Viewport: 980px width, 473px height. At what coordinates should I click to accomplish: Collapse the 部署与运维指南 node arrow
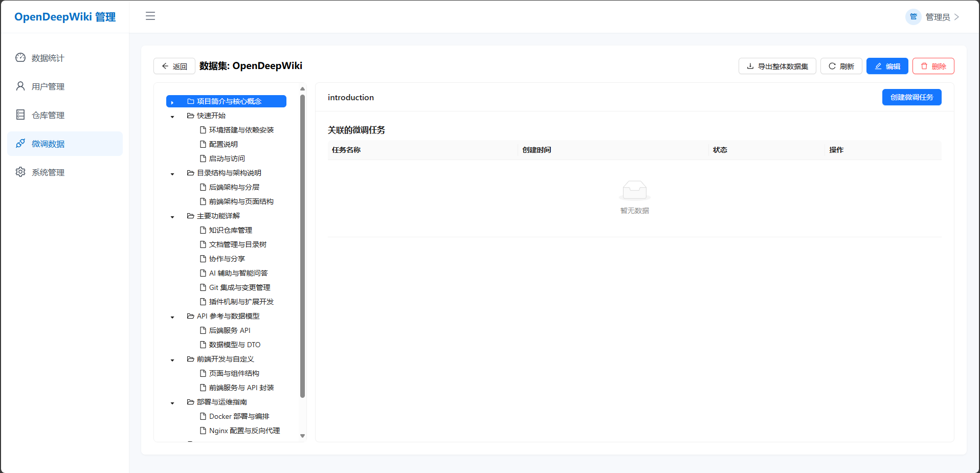click(172, 403)
